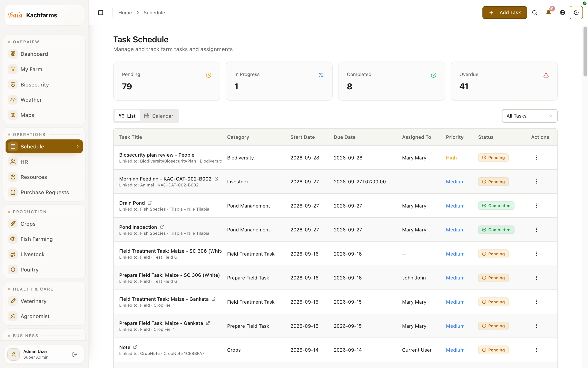The height and width of the screenshot is (368, 588).
Task: Open external link icon next to Note task
Action: pos(135,347)
